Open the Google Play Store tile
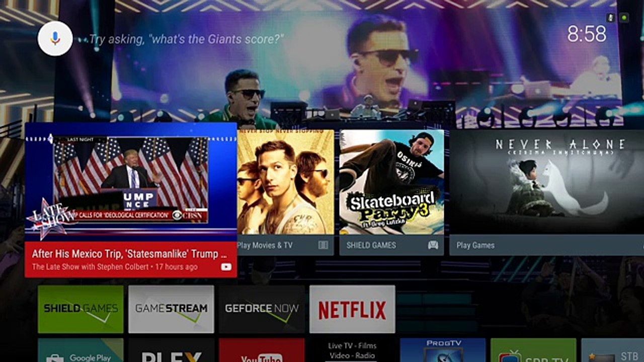 [x=80, y=350]
